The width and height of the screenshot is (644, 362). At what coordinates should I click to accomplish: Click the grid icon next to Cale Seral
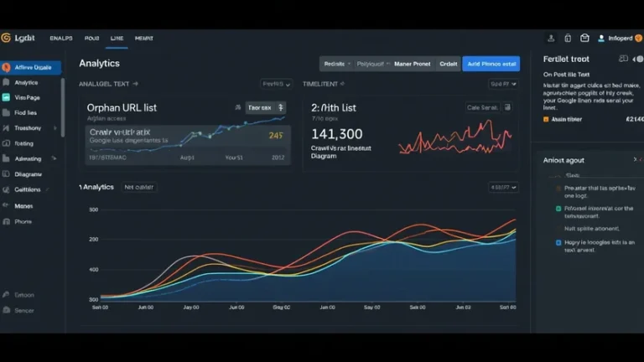[x=507, y=107]
